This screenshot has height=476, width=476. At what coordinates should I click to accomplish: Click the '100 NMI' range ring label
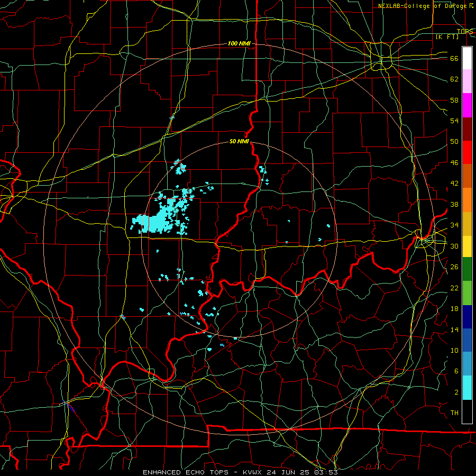tap(239, 43)
